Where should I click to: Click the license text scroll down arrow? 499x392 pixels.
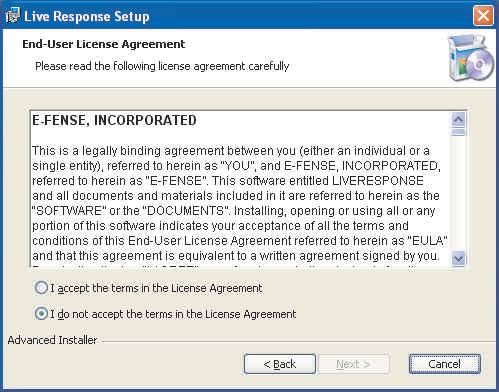tap(459, 258)
